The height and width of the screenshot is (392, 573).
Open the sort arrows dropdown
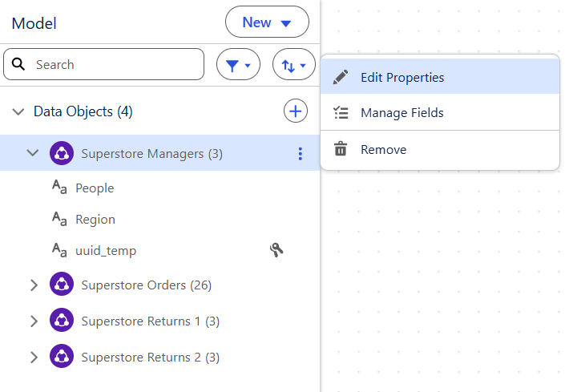294,64
